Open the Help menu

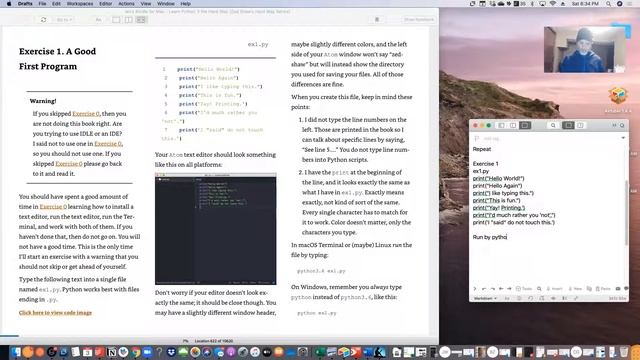click(x=185, y=4)
